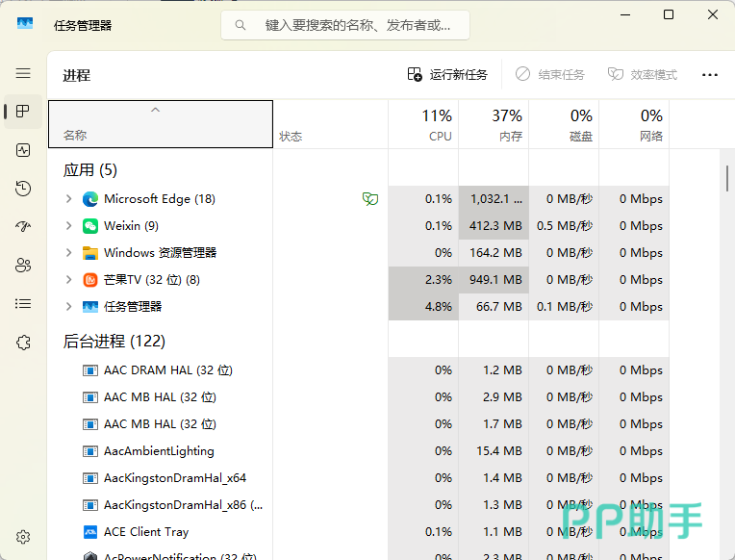
Task: Expand the 芒果TV process group
Action: (x=68, y=280)
